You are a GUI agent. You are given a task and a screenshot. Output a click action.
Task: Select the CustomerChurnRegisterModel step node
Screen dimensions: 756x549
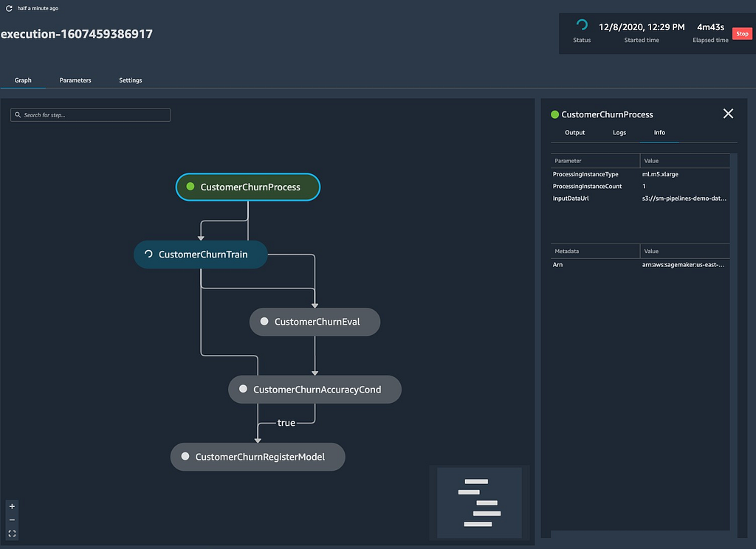point(258,457)
